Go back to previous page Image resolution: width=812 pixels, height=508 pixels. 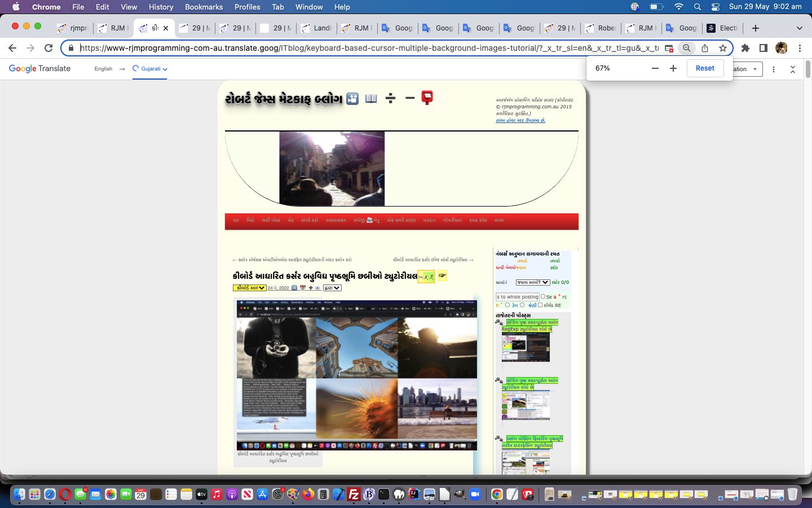(12, 48)
